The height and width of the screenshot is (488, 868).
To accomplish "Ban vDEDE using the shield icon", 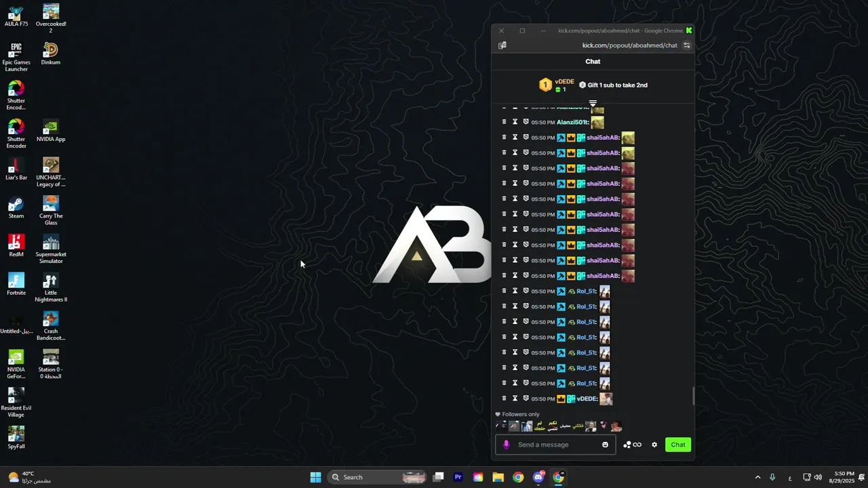I will pos(526,399).
